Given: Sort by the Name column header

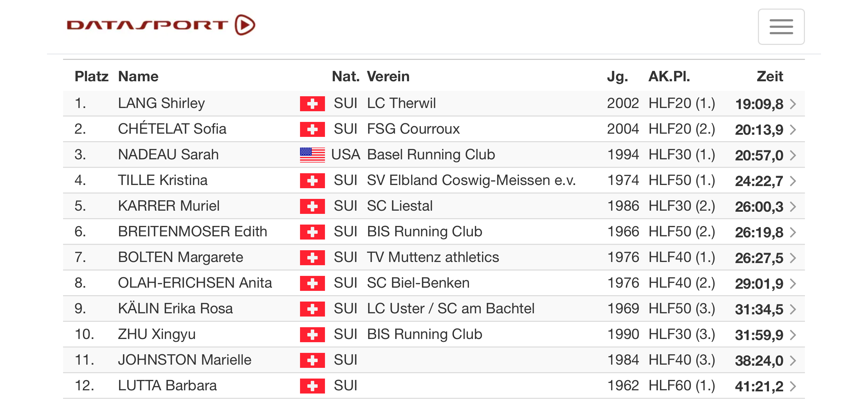Looking at the screenshot, I should [138, 76].
